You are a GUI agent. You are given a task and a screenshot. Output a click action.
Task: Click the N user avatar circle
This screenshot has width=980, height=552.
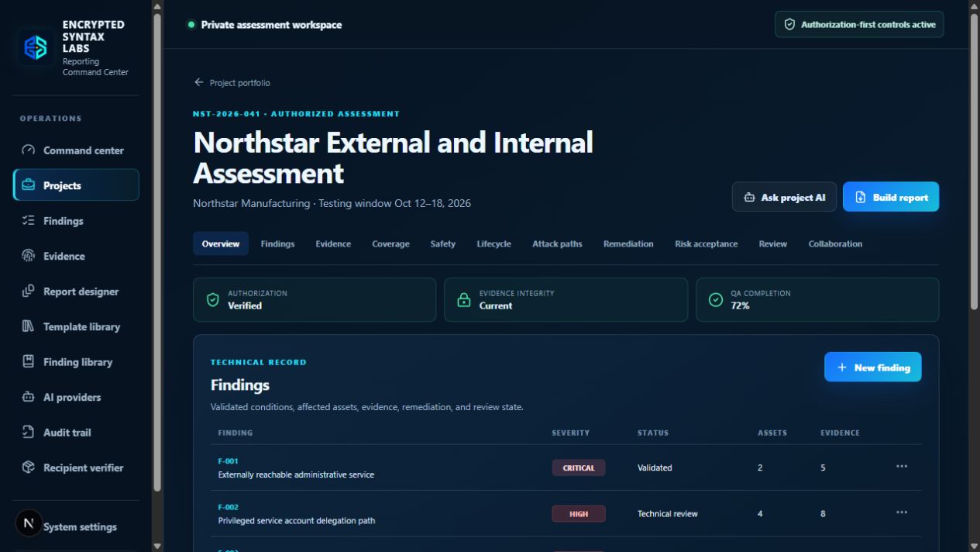[29, 523]
